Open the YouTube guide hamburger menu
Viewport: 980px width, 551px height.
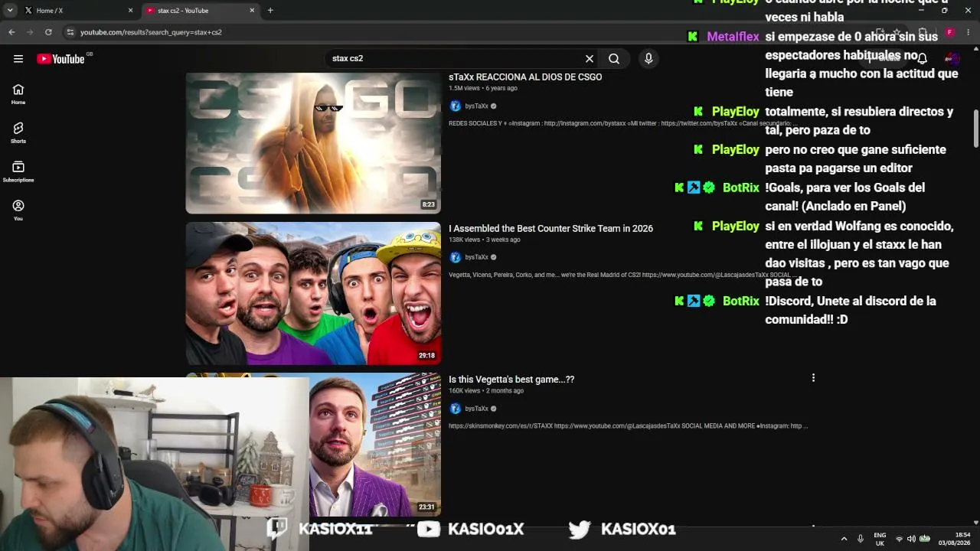click(x=18, y=59)
